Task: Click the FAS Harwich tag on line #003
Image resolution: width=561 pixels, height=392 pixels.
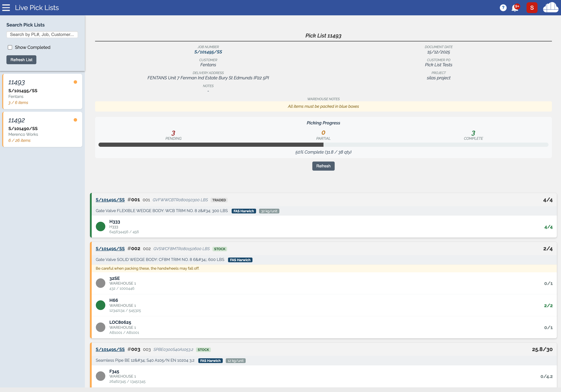Action: click(210, 361)
